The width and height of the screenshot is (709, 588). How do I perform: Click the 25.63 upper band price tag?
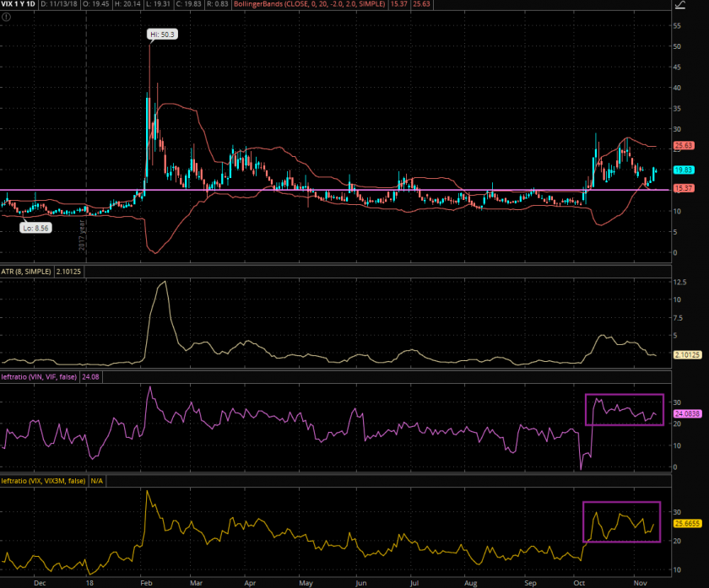(x=684, y=145)
